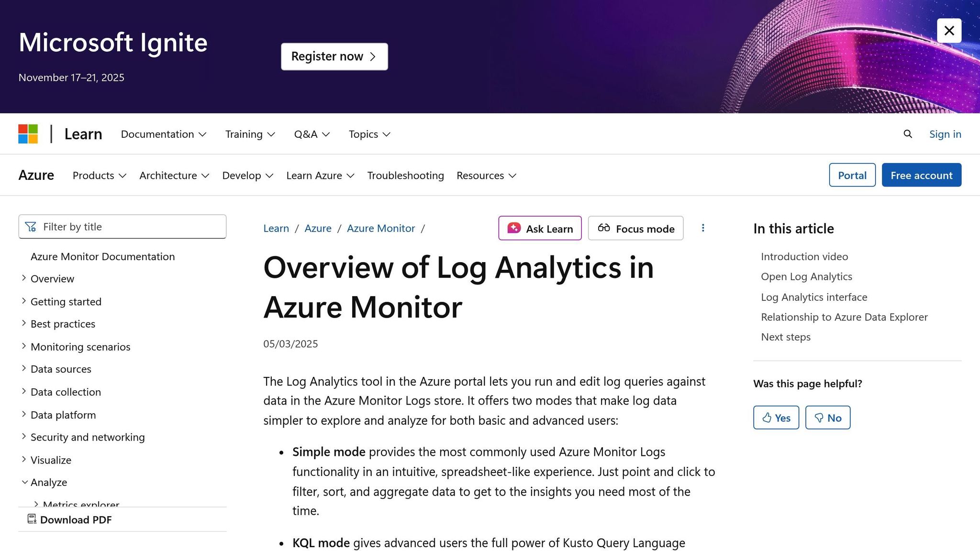Viewport: 980px width, 551px height.
Task: Expand Security and networking section
Action: coord(24,436)
